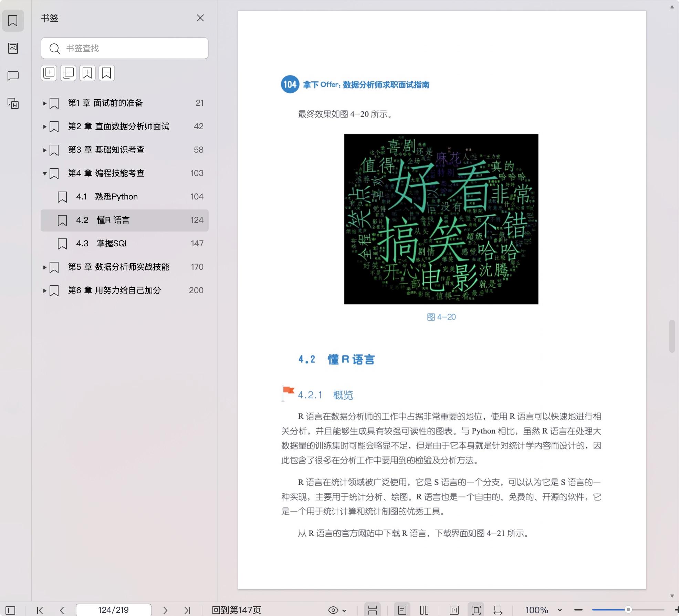Switch to single page view

(x=402, y=610)
